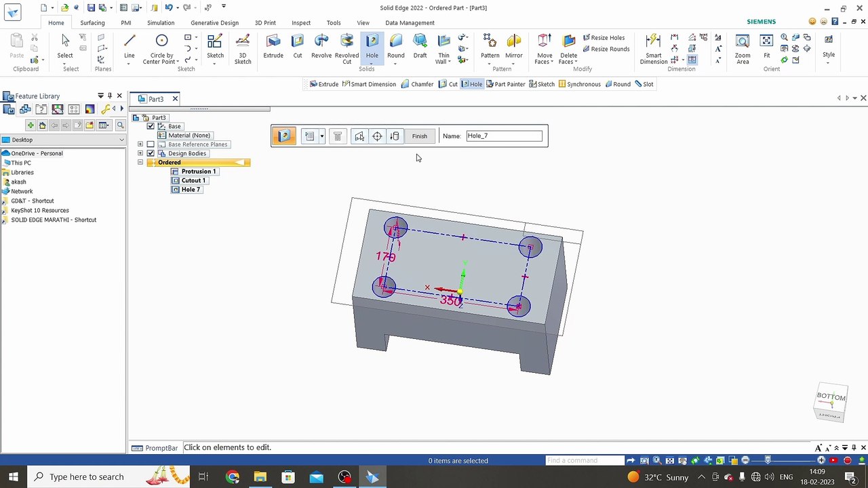Switch to the Generative Design tab

(x=214, y=22)
